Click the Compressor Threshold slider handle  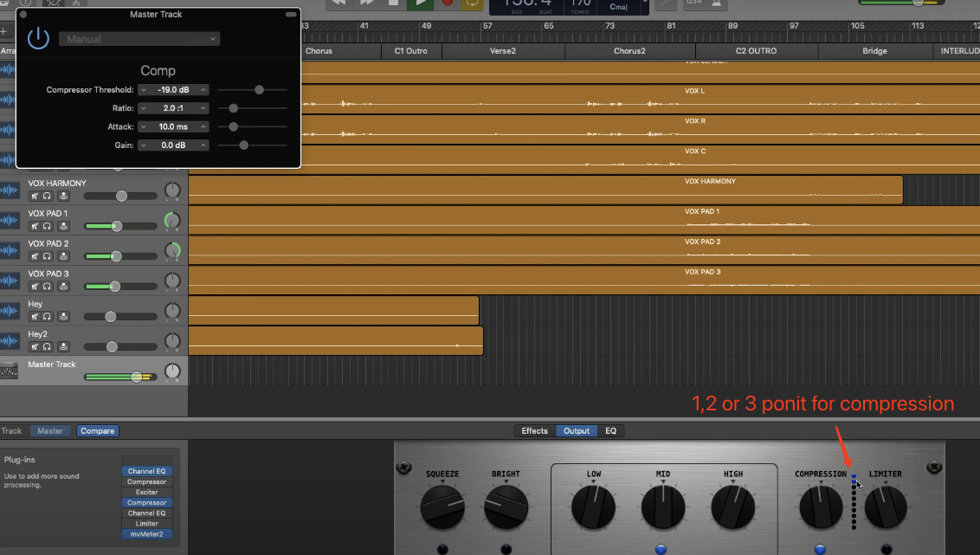pyautogui.click(x=259, y=90)
